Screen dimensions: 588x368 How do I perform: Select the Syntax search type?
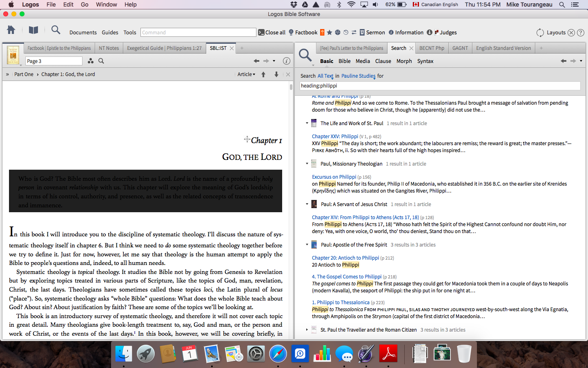coord(425,61)
